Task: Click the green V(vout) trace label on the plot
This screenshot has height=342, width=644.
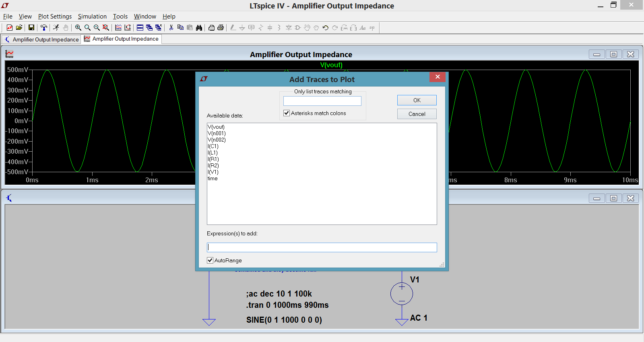Action: click(x=331, y=65)
